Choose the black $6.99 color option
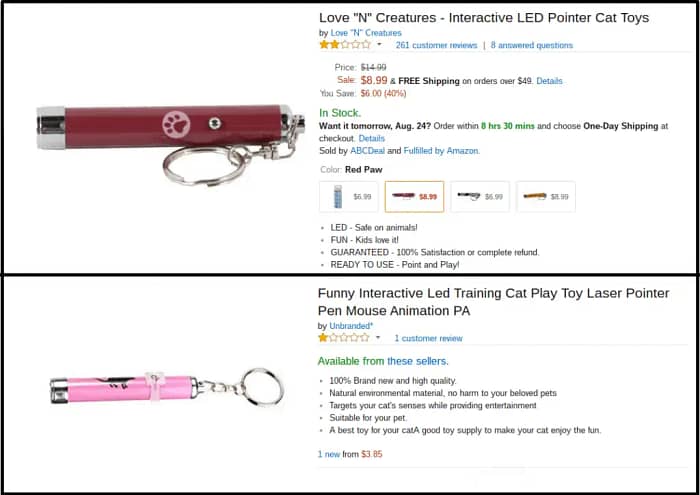The image size is (700, 495). coord(479,197)
